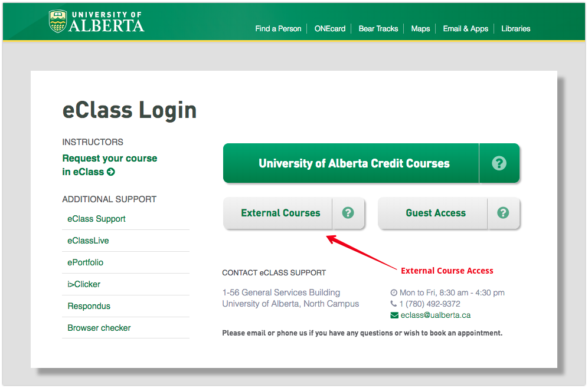This screenshot has width=588, height=388.
Task: Open the External Courses help question mark
Action: click(348, 213)
